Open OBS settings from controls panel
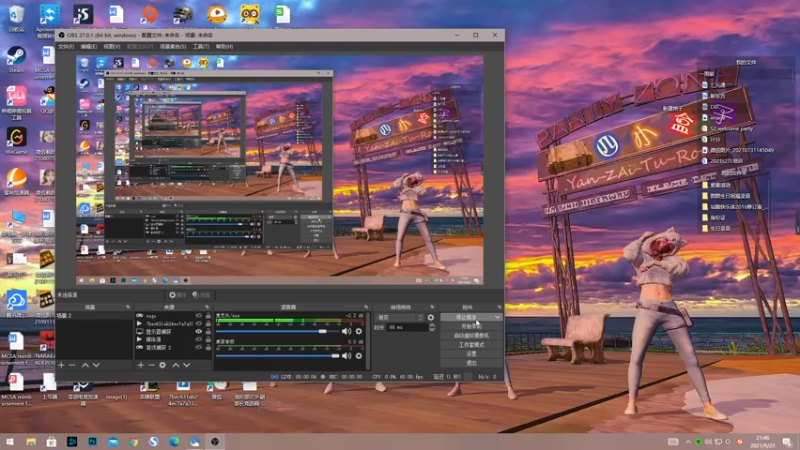The image size is (800, 450). (471, 354)
